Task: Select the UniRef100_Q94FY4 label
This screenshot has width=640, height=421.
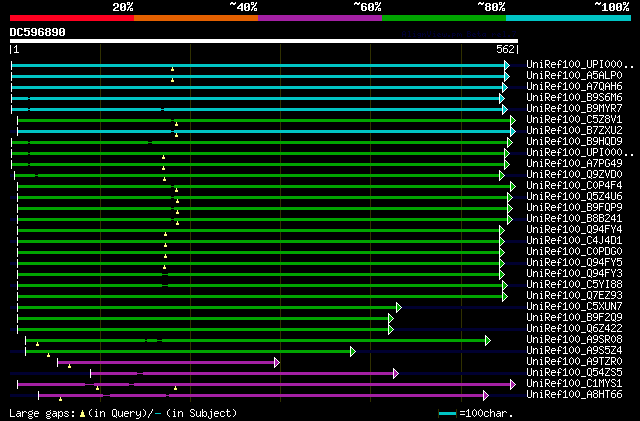Action: coord(574,230)
